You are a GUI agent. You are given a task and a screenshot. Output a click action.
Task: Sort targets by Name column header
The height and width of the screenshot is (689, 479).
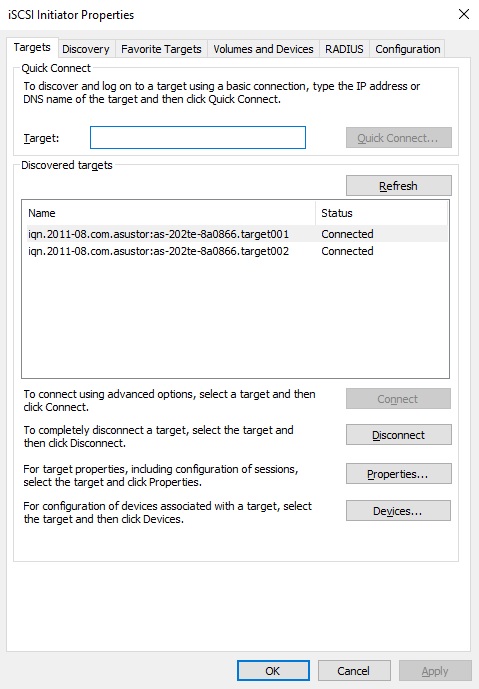(169, 213)
